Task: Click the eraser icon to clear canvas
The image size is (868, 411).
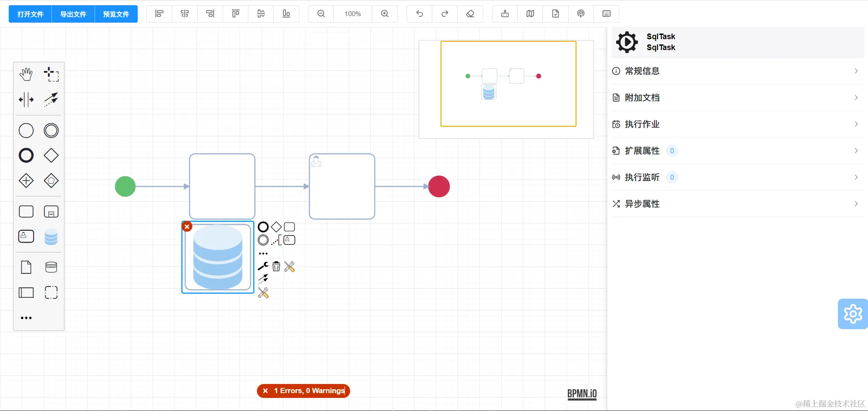Action: (x=470, y=14)
